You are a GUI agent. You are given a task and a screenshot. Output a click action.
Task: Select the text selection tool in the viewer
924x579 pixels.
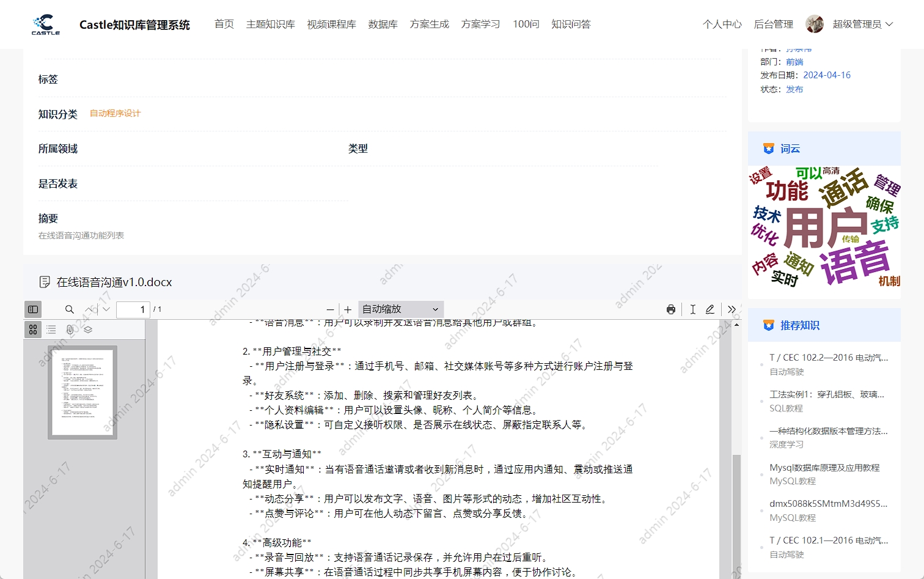pos(692,309)
